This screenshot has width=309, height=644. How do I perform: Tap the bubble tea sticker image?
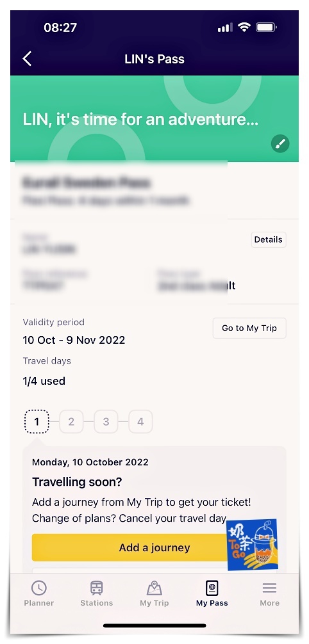[x=252, y=545]
